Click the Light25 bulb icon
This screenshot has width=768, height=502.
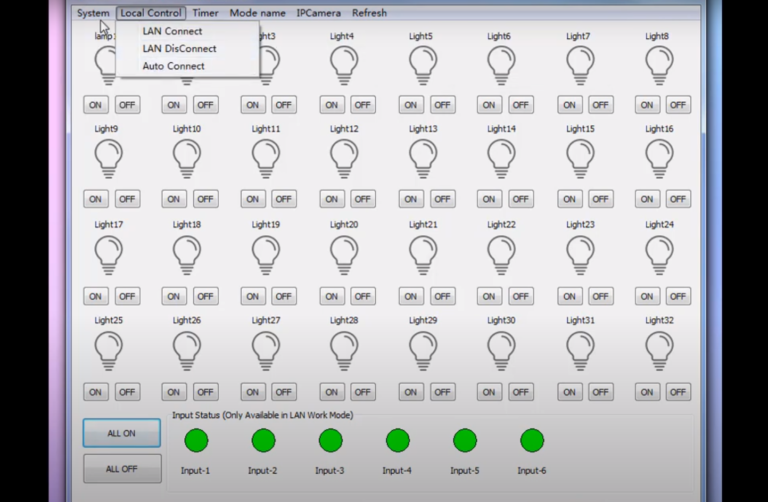tap(108, 350)
